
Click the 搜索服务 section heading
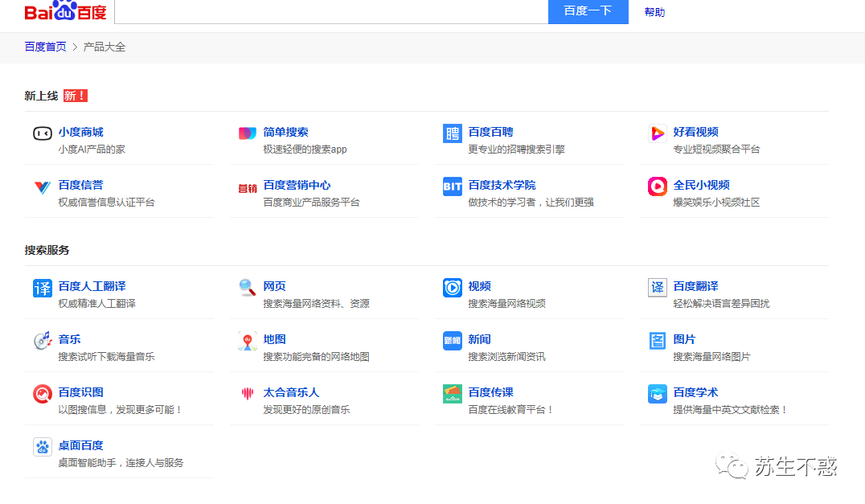(x=47, y=250)
